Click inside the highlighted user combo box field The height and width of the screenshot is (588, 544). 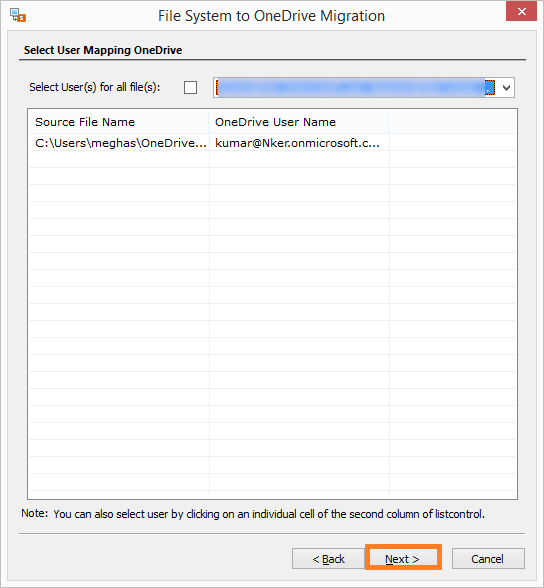[355, 88]
